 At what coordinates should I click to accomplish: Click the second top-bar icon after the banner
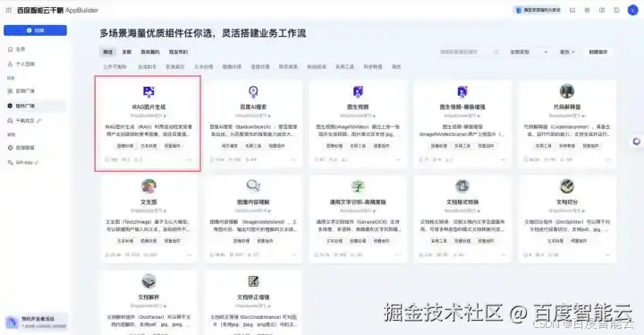tap(588, 10)
